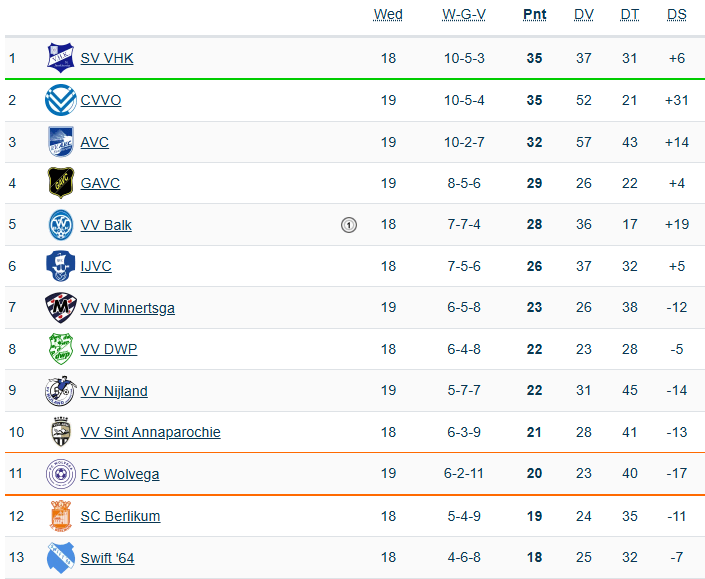Sort by DV goals-for column header
Image resolution: width=705 pixels, height=579 pixels.
tap(584, 14)
